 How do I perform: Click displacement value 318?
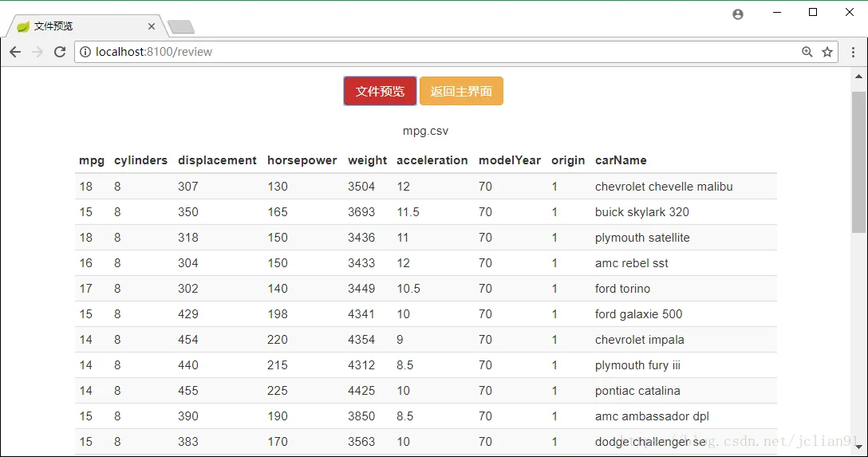point(188,238)
